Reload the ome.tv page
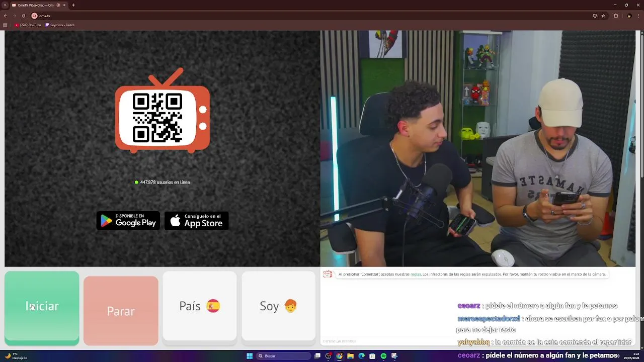The width and height of the screenshot is (644, 362). 24,16
